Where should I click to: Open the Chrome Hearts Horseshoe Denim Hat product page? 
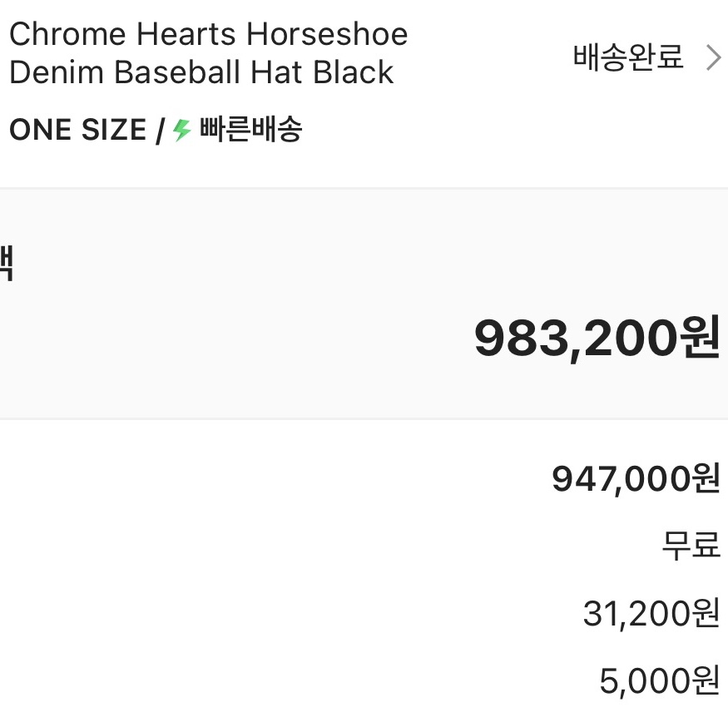point(208,52)
